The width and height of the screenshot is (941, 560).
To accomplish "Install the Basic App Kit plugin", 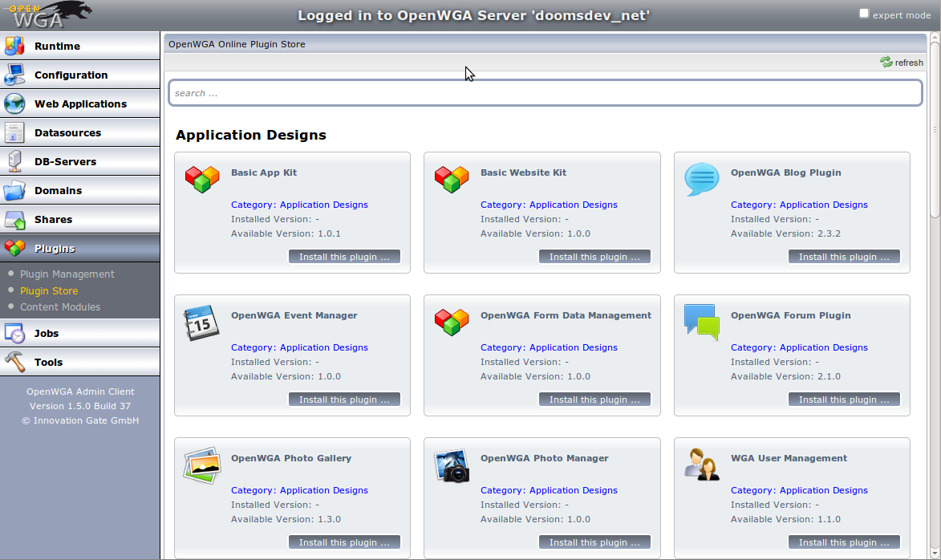I will point(344,256).
